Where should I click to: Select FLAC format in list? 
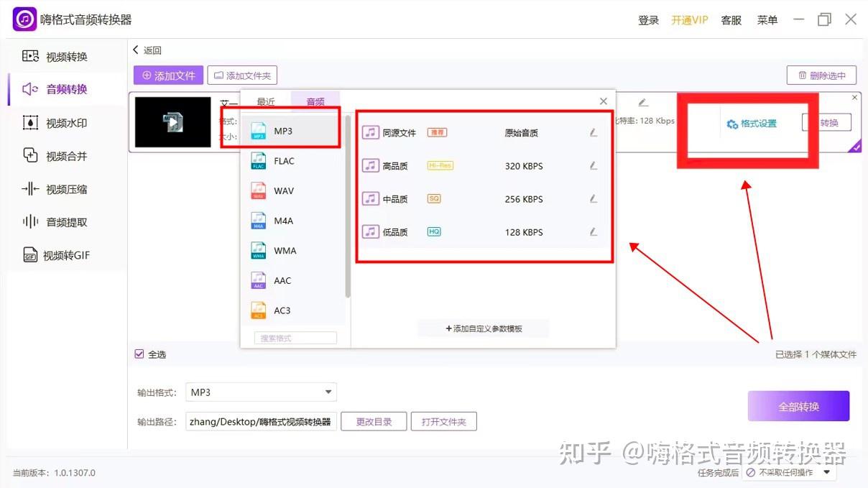294,161
